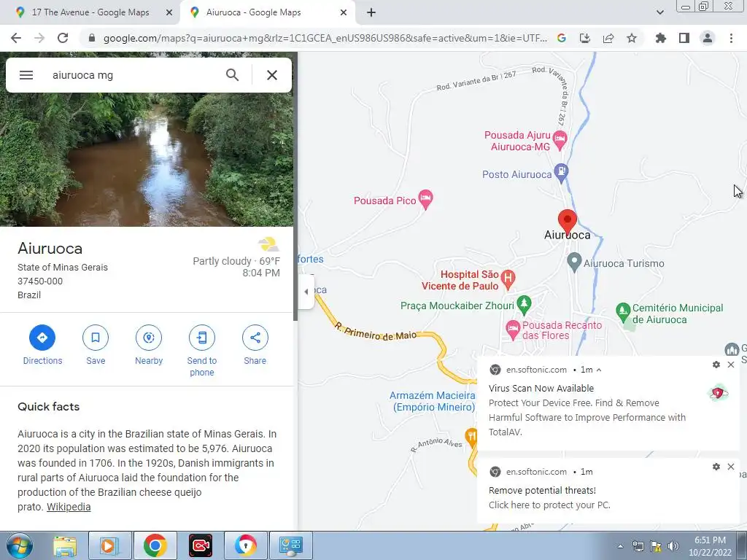This screenshot has width=747, height=560.
Task: Collapse the side panel arrow
Action: point(306,292)
